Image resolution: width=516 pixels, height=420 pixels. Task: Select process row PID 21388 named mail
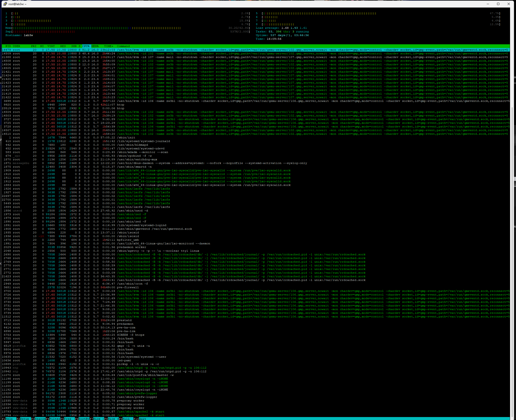point(256,57)
